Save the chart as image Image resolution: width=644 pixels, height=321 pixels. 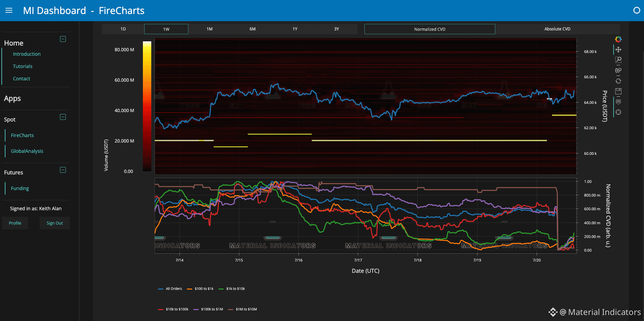(618, 91)
